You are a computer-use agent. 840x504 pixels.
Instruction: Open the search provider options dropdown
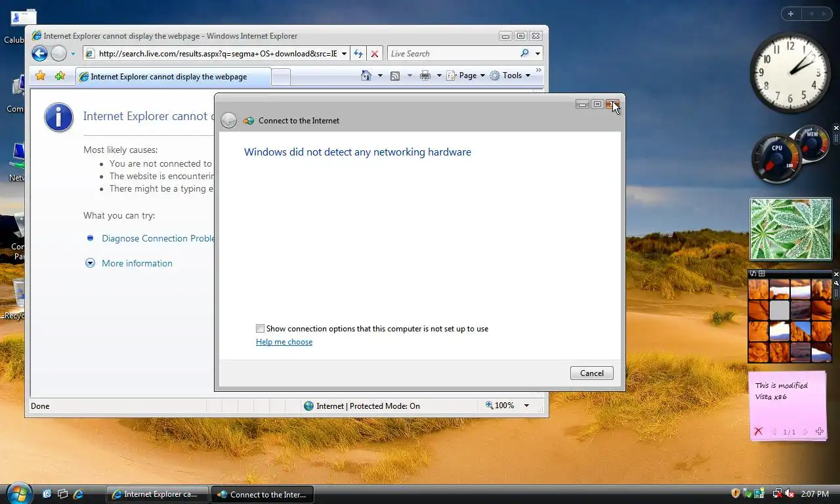pyautogui.click(x=537, y=54)
